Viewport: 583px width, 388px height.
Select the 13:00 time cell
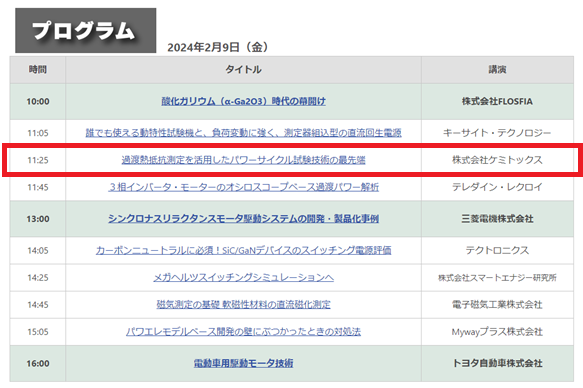coord(38,219)
